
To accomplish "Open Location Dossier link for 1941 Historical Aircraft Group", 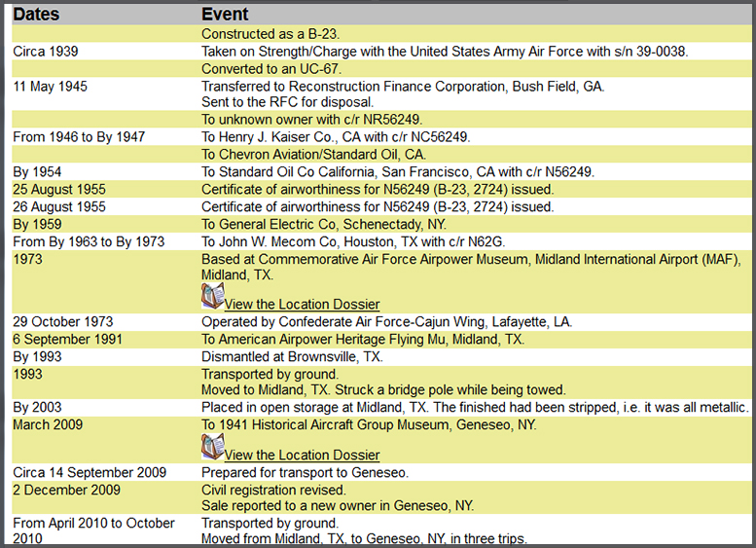I will (x=302, y=455).
